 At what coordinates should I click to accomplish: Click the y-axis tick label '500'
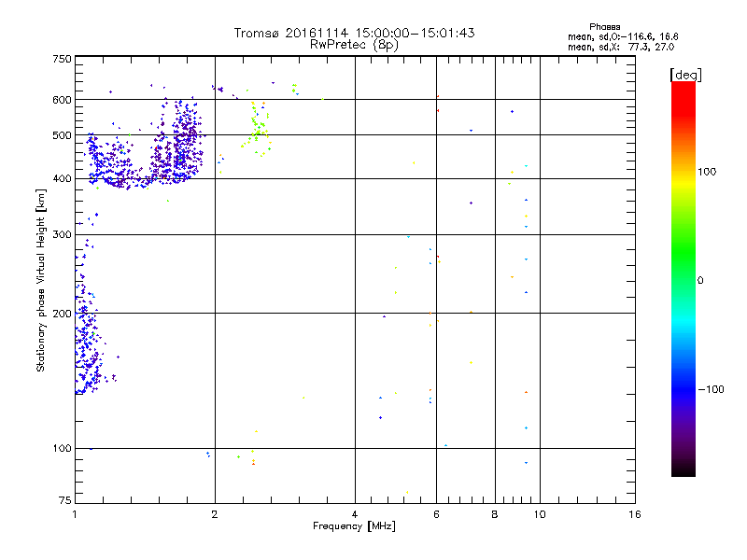62,135
